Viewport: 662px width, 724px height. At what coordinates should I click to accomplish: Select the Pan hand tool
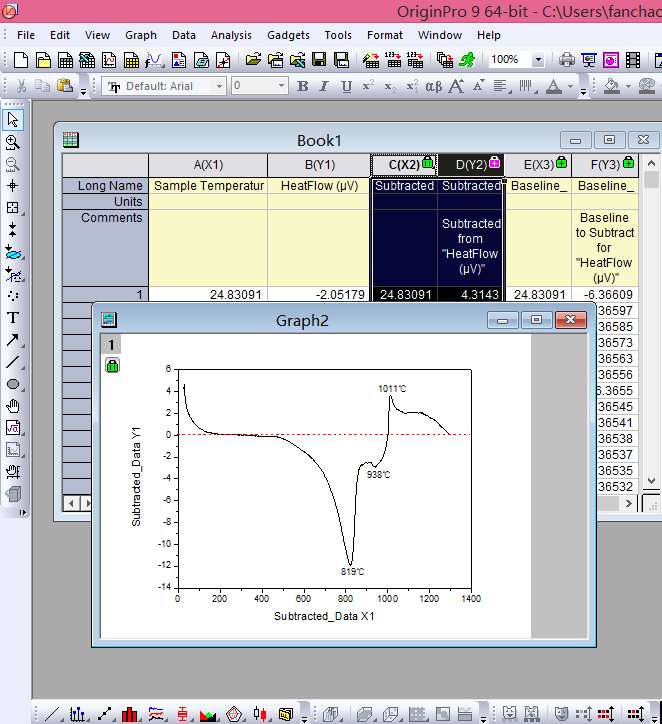click(13, 406)
